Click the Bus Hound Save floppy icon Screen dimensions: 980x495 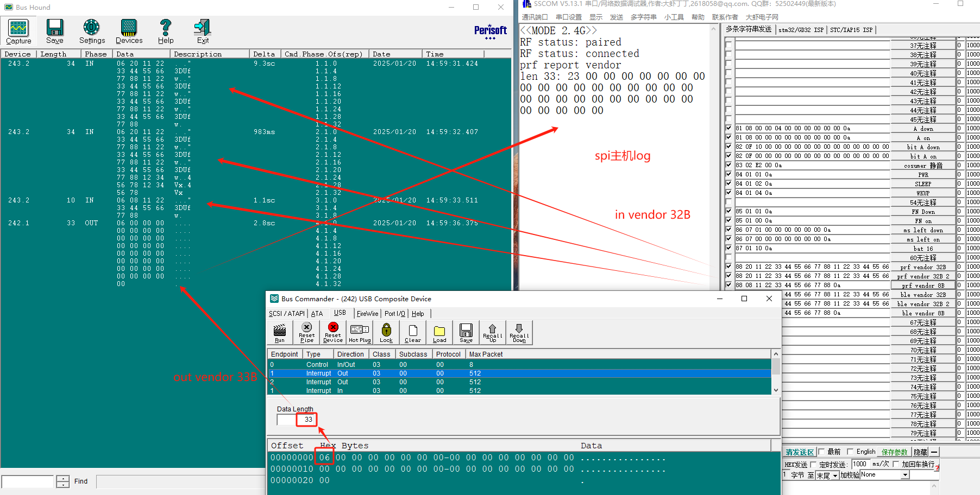(x=54, y=31)
